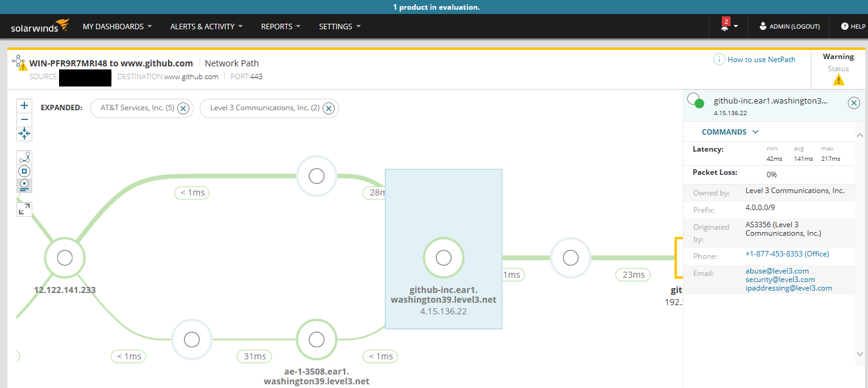This screenshot has height=388, width=868.
Task: Select the github-inc.ear1 node at 4.15.136.22
Action: (x=444, y=258)
